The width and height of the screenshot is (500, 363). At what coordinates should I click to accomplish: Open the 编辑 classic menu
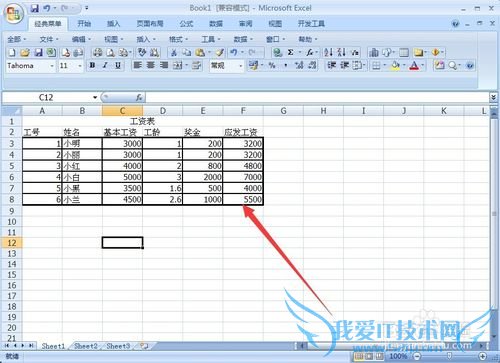(81, 39)
